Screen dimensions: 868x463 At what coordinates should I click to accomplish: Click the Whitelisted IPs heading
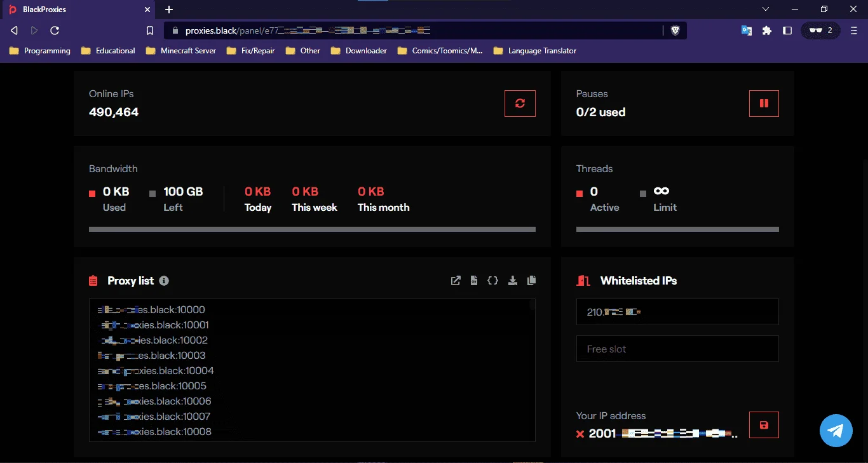click(x=639, y=281)
